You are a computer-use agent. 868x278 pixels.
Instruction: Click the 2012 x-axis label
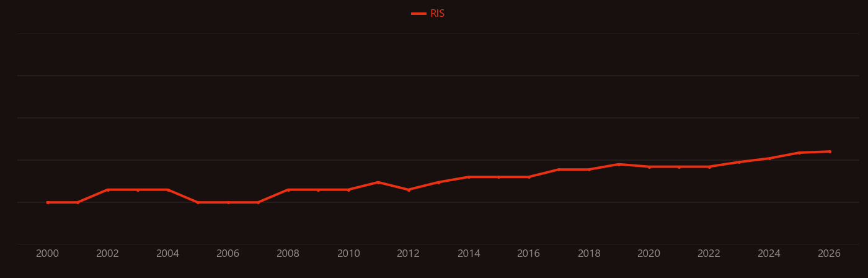pyautogui.click(x=408, y=254)
